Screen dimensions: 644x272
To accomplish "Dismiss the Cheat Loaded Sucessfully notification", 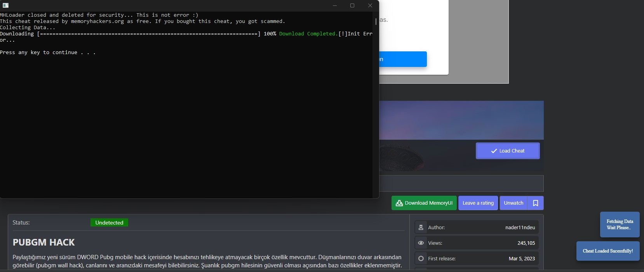I will [608, 251].
